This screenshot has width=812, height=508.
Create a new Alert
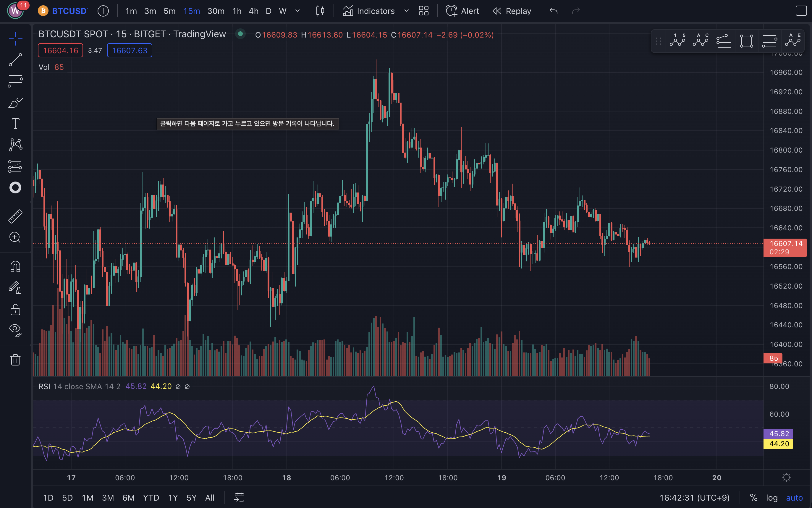(x=462, y=11)
